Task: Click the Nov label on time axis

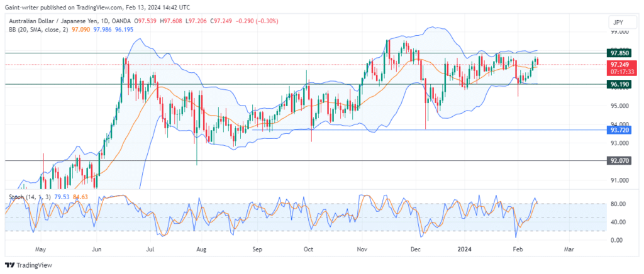Action: (362, 249)
